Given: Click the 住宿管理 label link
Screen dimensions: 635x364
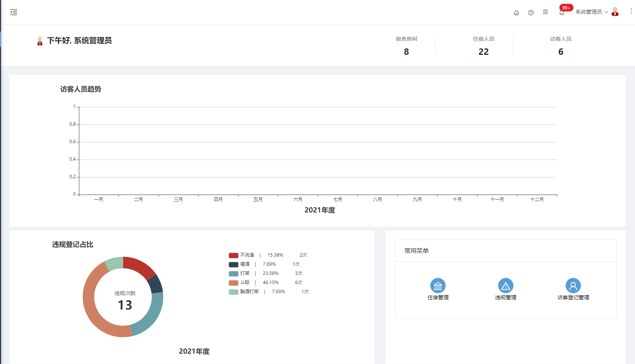Looking at the screenshot, I should [438, 298].
